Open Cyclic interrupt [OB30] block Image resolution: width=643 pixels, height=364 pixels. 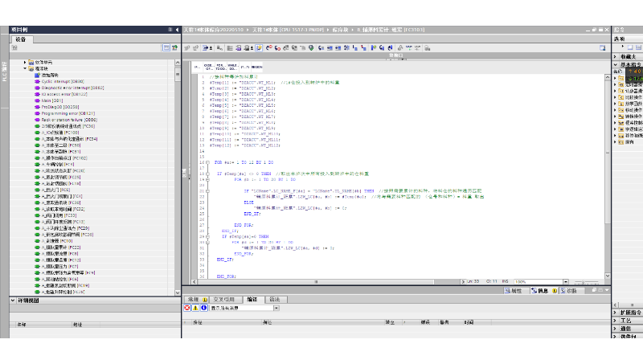coord(63,81)
